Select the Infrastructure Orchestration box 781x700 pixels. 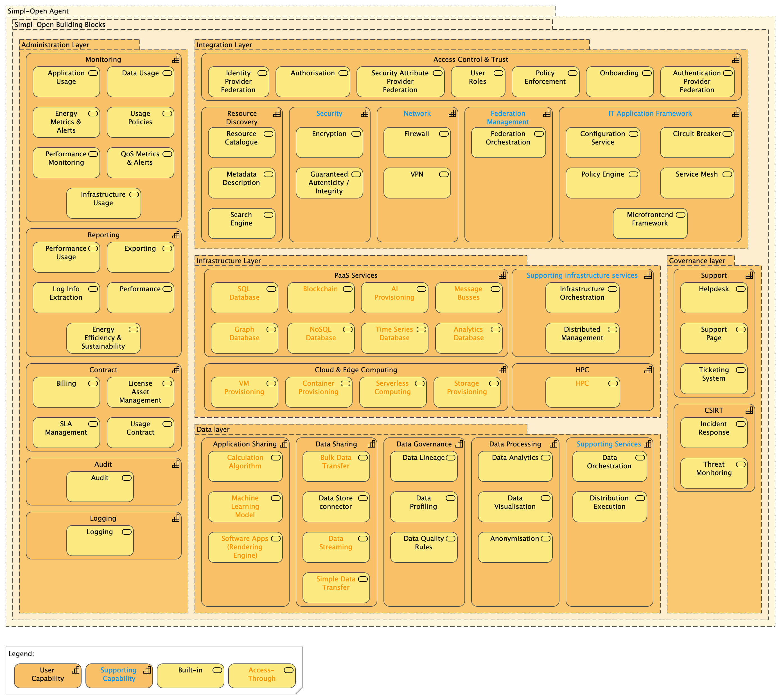click(x=582, y=298)
